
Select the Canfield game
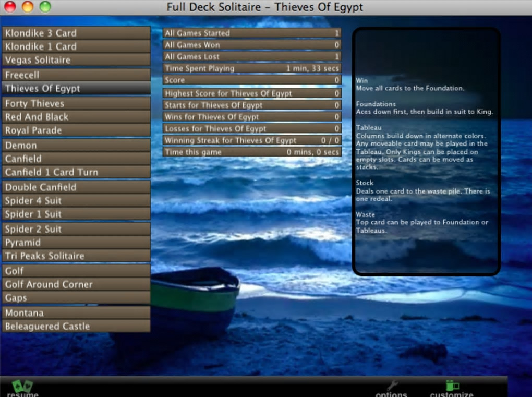pos(76,159)
